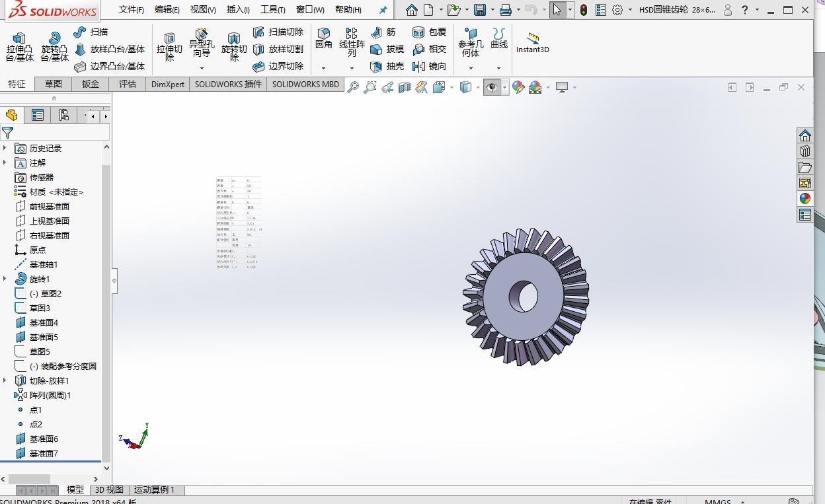
Task: Click the 放样切割 lofted cut tool
Action: pos(278,49)
